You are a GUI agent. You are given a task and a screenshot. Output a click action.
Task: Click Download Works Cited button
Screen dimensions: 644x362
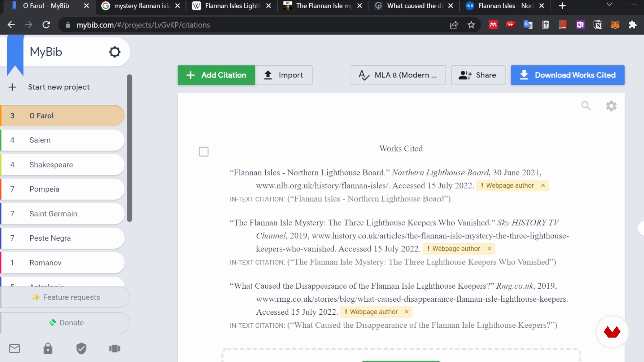pos(568,75)
